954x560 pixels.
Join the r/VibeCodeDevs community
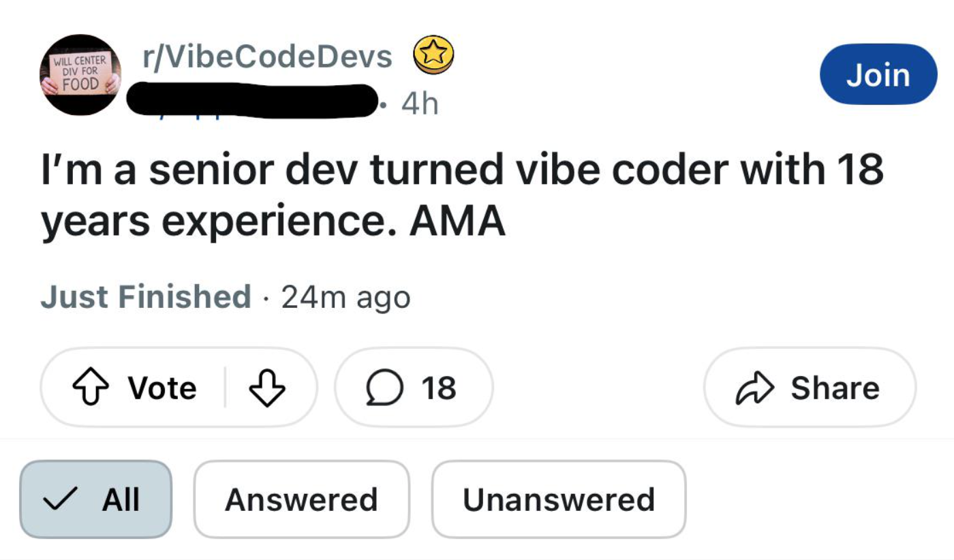(x=878, y=74)
